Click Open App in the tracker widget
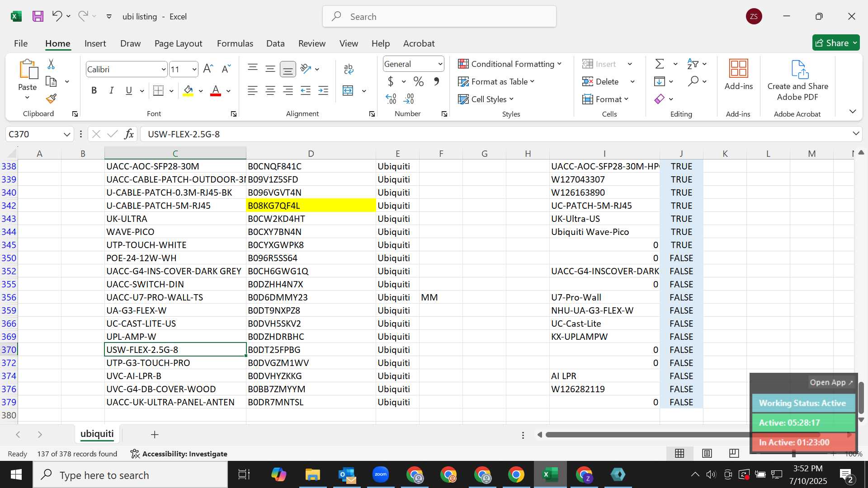 [831, 383]
